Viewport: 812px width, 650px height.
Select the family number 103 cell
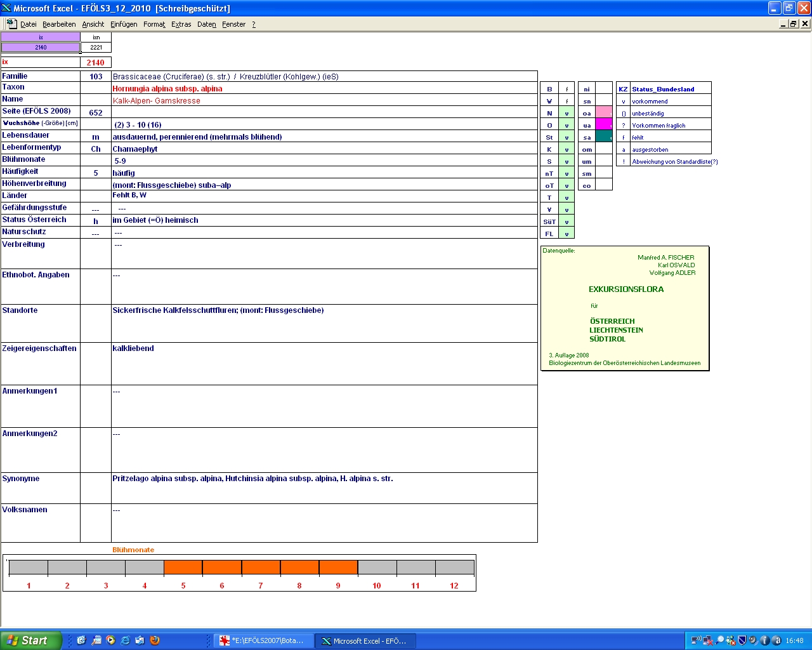coord(96,76)
